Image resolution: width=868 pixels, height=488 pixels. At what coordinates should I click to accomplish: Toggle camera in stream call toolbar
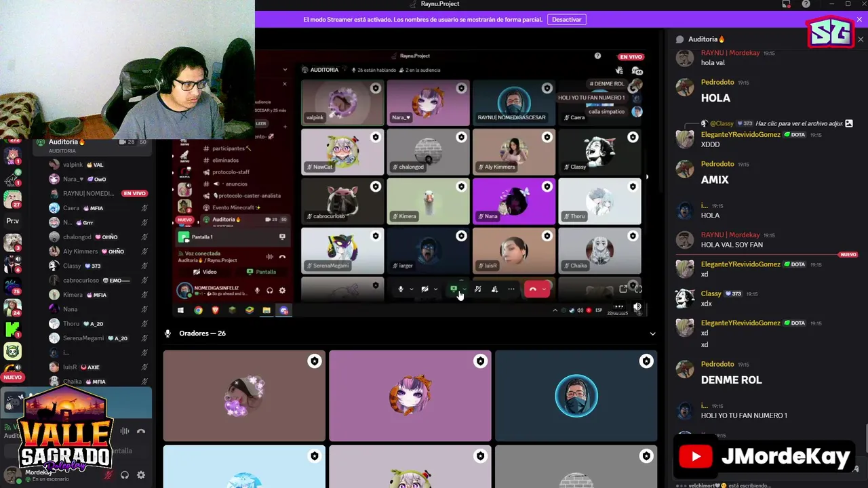[x=425, y=289]
